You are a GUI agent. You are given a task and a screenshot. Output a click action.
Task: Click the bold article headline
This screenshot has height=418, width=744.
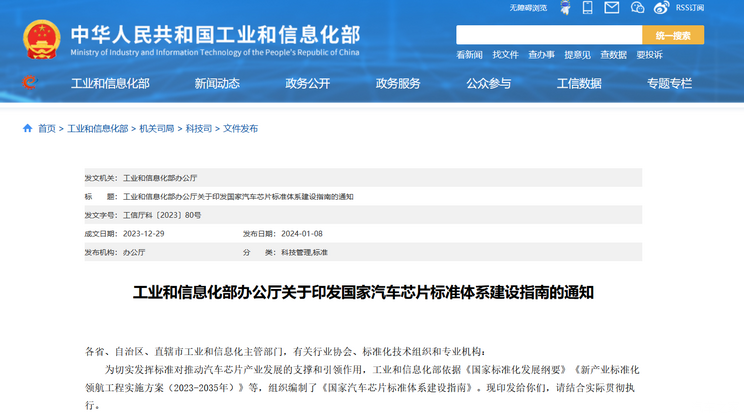(363, 292)
